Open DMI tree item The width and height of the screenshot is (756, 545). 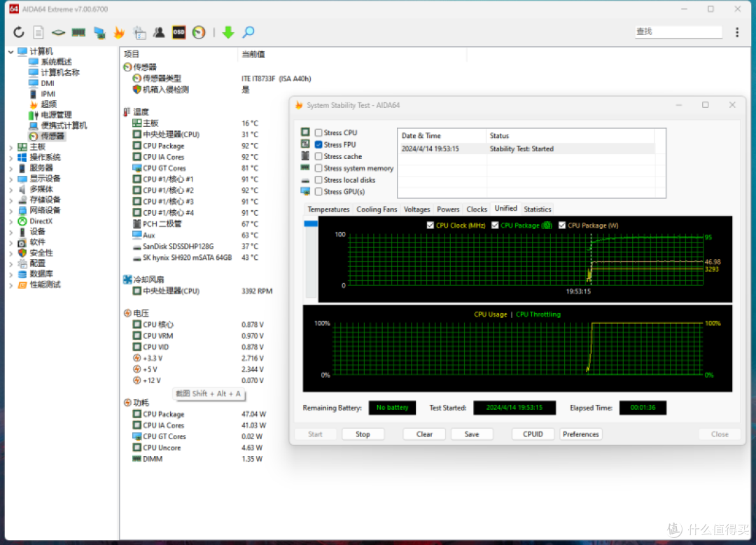coord(48,83)
